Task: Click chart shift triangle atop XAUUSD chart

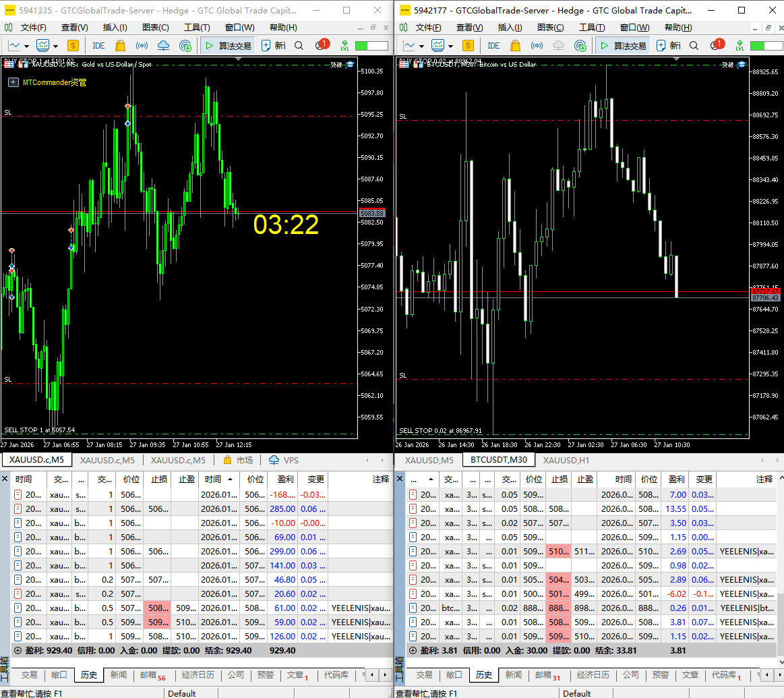Action: point(239,59)
